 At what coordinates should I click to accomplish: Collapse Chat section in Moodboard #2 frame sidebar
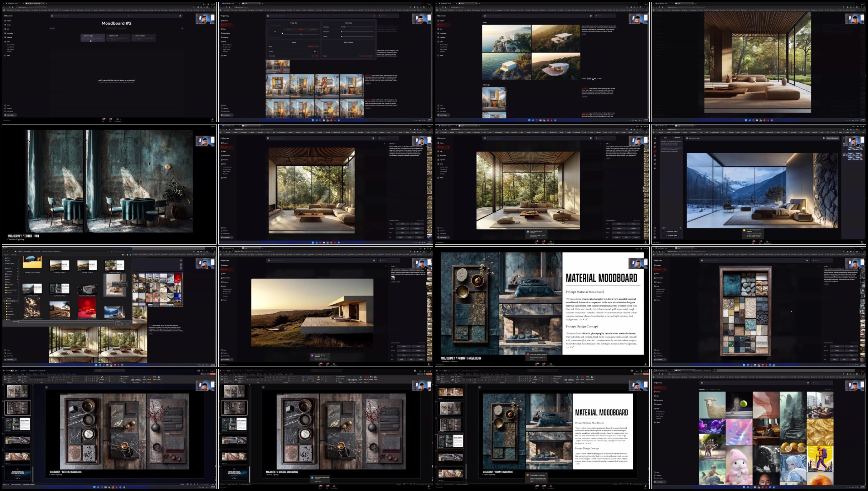pyautogui.click(x=7, y=41)
